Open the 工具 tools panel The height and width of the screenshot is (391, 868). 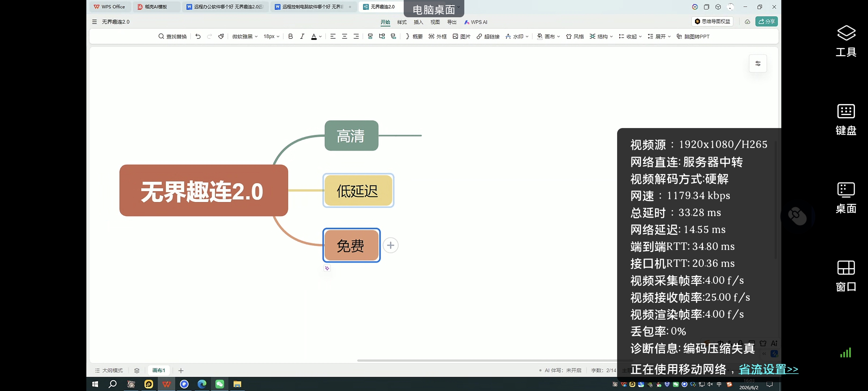[846, 41]
